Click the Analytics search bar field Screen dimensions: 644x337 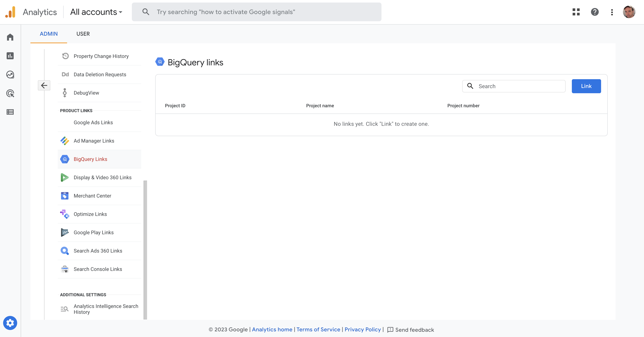pos(256,12)
